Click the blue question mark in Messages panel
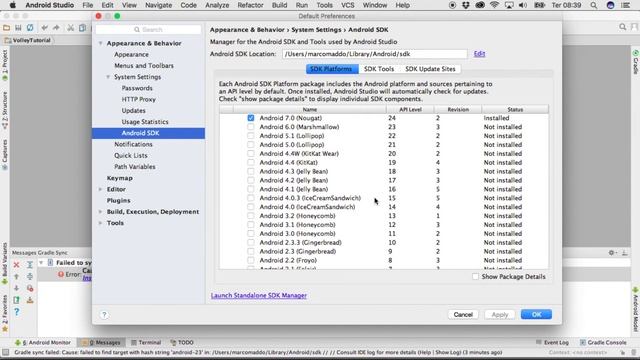 [16, 312]
